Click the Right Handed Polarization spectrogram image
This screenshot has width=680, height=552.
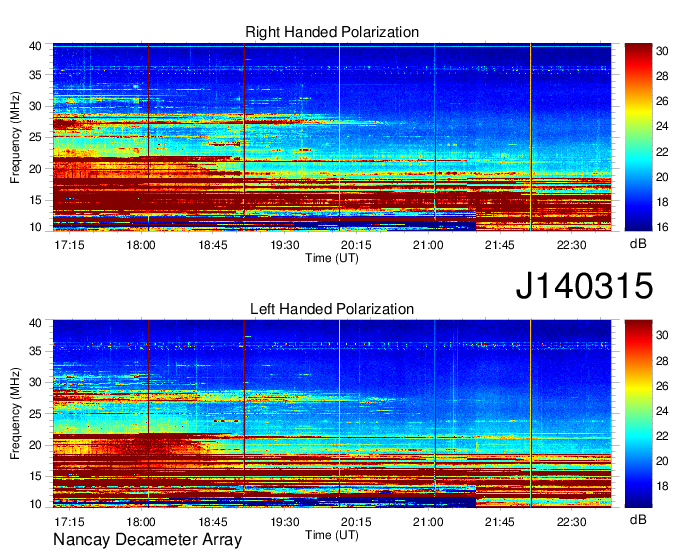pos(332,137)
